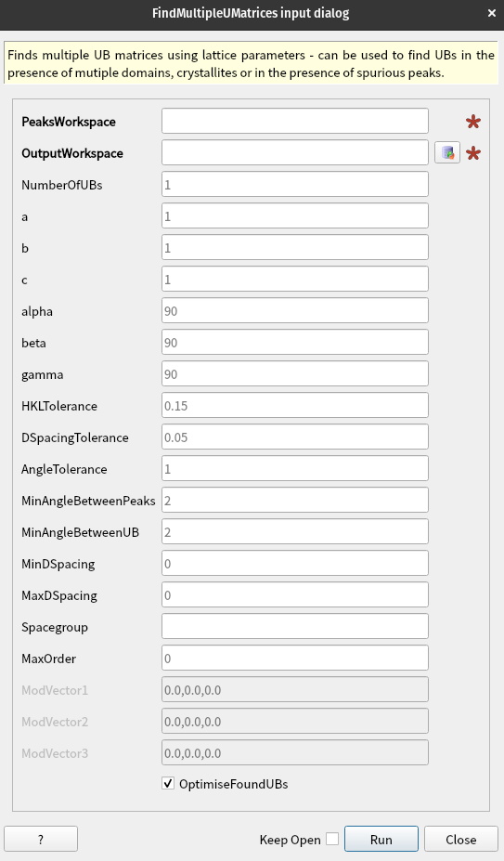The image size is (504, 861).
Task: Select the DSpacingTolerance input
Action: [295, 437]
